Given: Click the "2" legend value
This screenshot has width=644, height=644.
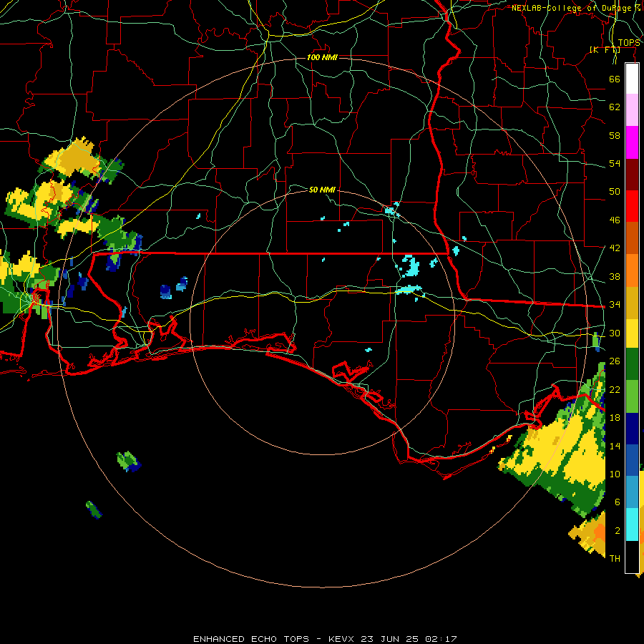Looking at the screenshot, I should tap(617, 531).
